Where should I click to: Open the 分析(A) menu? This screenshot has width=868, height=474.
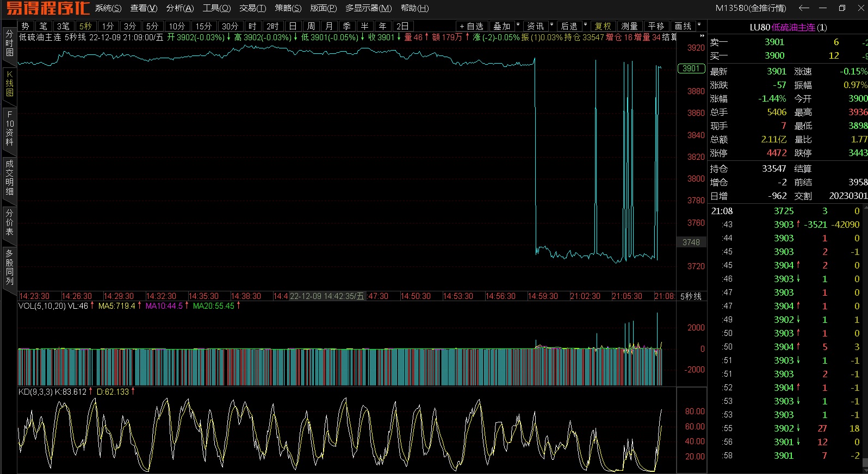[180, 8]
